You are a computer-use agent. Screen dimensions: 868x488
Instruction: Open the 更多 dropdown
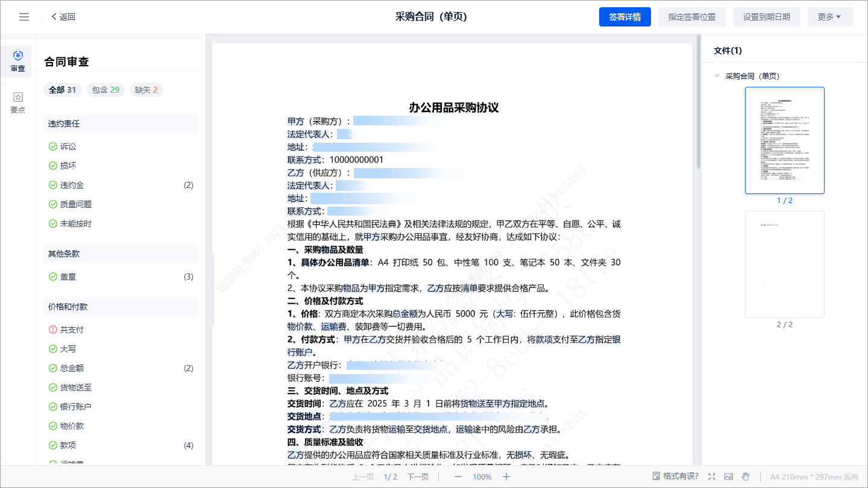[x=830, y=17]
